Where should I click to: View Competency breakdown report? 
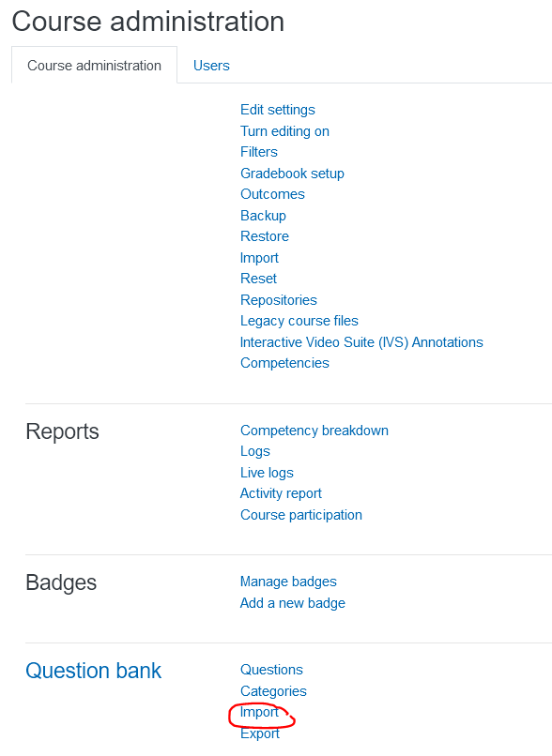314,431
